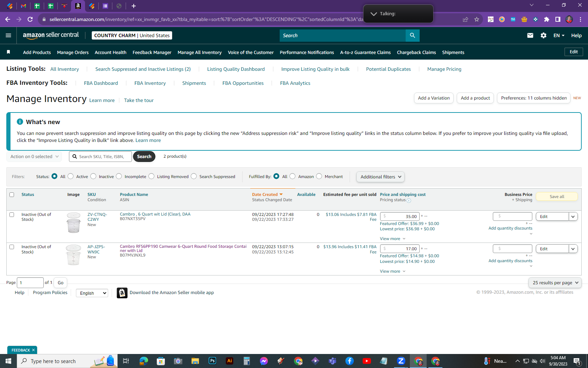This screenshot has width=588, height=368.
Task: Open the Listing Quality Dashboard tab
Action: click(236, 69)
